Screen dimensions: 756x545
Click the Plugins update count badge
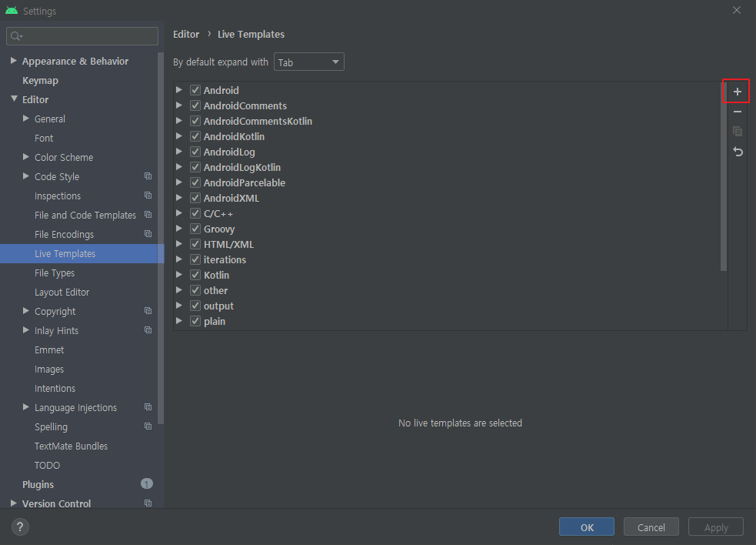coord(147,483)
